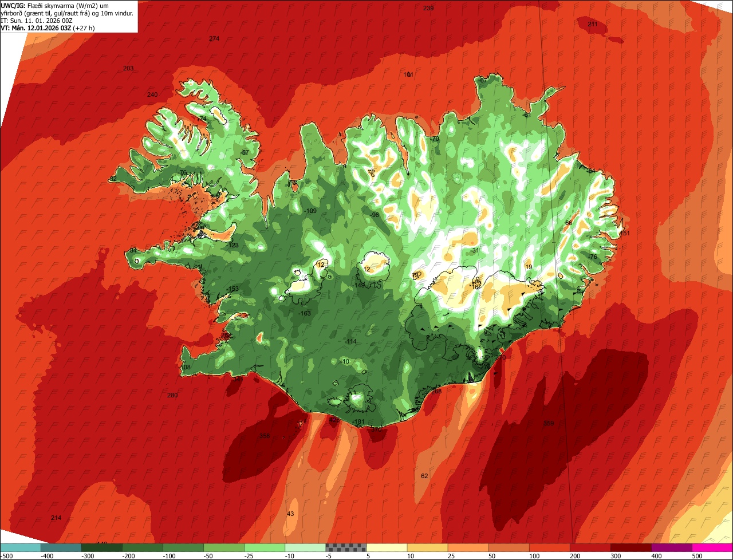
Task: Click the pale yellow swatch between 5 and 10
Action: pyautogui.click(x=387, y=547)
